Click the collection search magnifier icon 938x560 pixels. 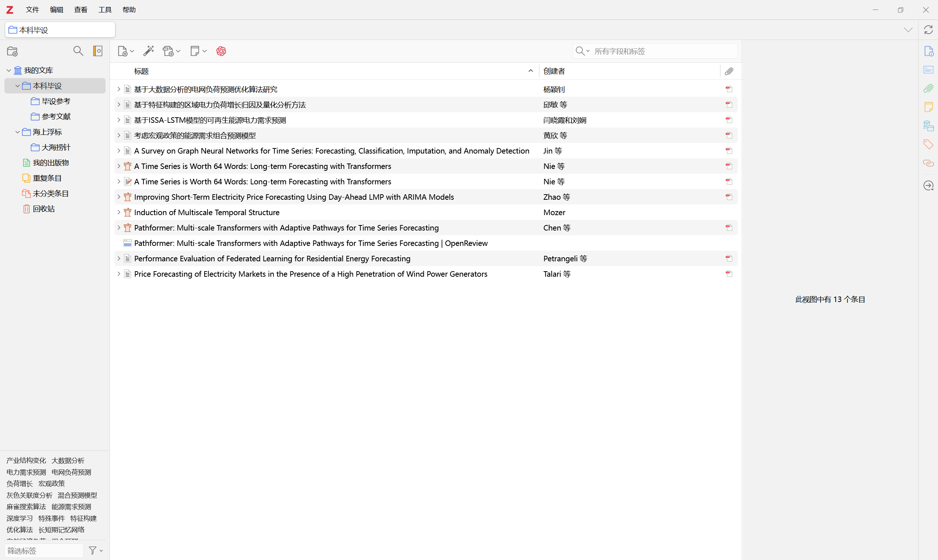78,51
